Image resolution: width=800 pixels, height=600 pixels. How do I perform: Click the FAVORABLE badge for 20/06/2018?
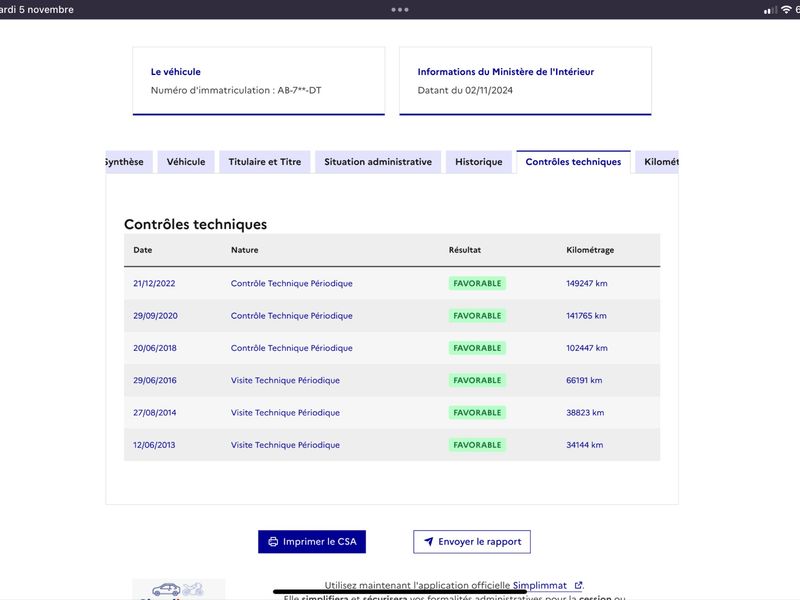click(x=478, y=348)
